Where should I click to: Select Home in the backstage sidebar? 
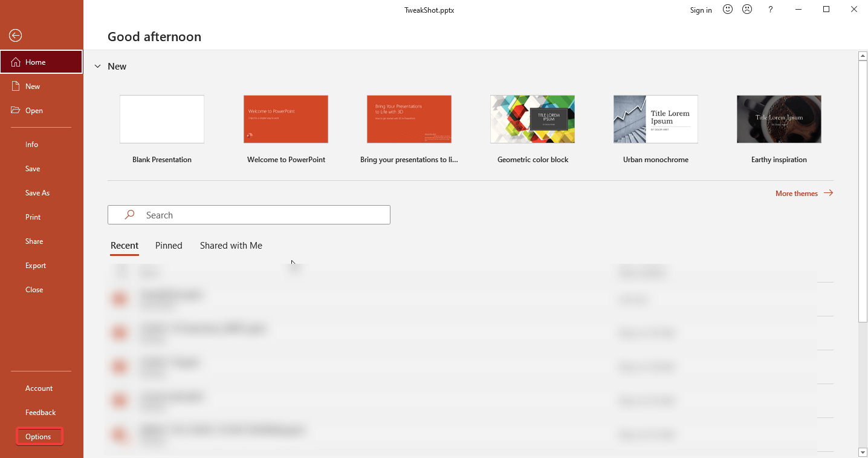[41, 62]
